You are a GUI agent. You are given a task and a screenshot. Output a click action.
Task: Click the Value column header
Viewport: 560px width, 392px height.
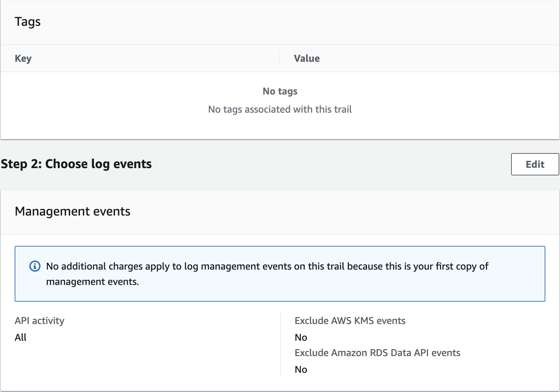tap(307, 59)
